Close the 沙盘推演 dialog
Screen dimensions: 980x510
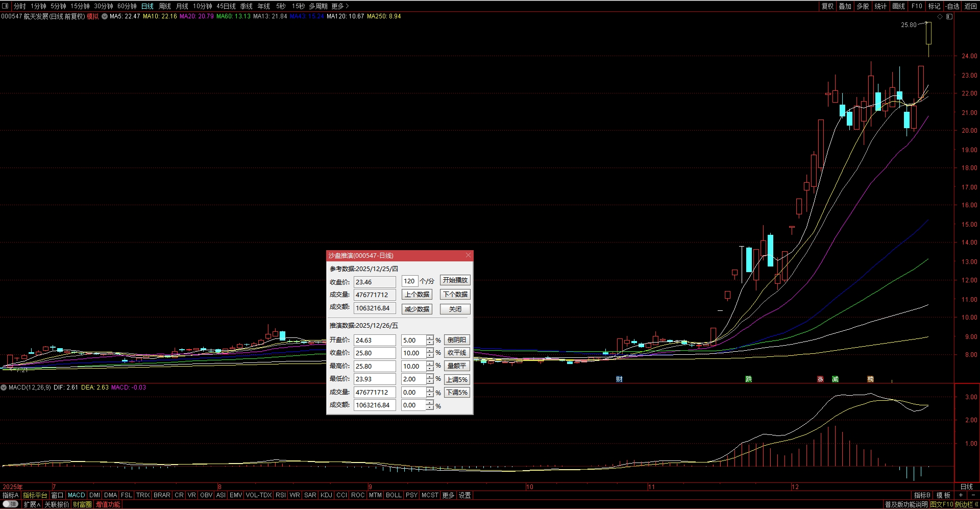click(468, 255)
